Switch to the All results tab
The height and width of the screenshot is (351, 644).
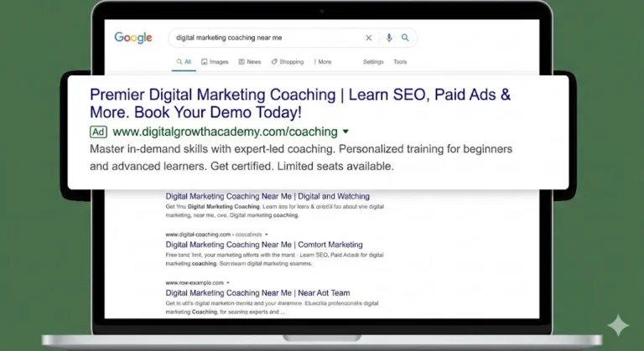pos(184,62)
